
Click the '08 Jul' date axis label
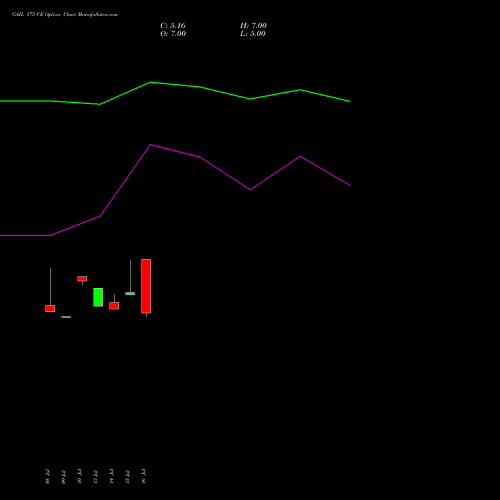[x=47, y=477]
